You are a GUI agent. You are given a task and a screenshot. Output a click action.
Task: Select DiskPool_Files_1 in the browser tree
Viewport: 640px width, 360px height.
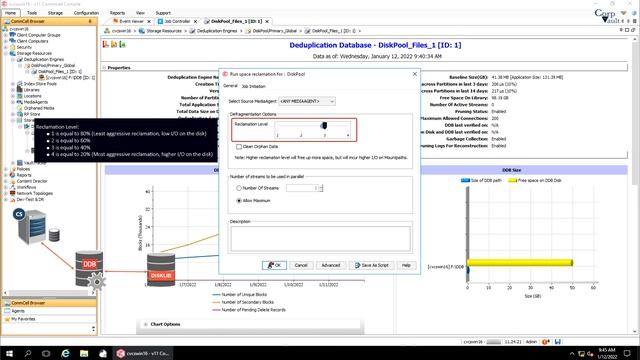coord(60,71)
